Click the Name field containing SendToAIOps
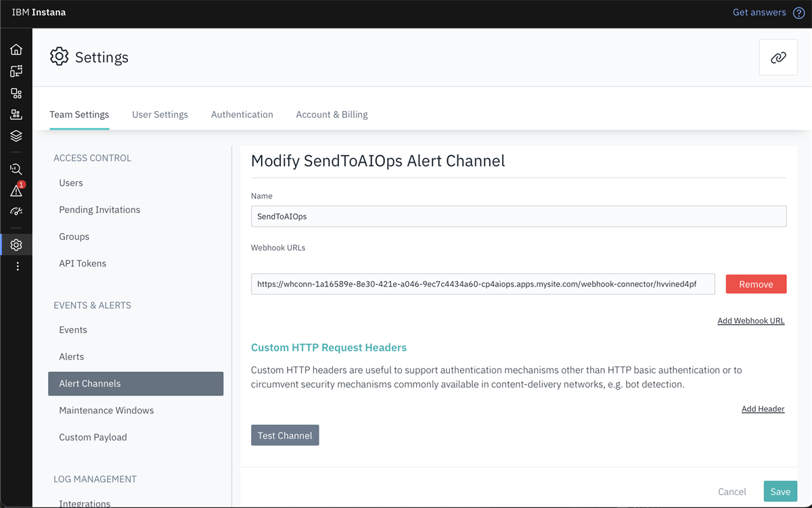This screenshot has width=812, height=508. (x=518, y=216)
